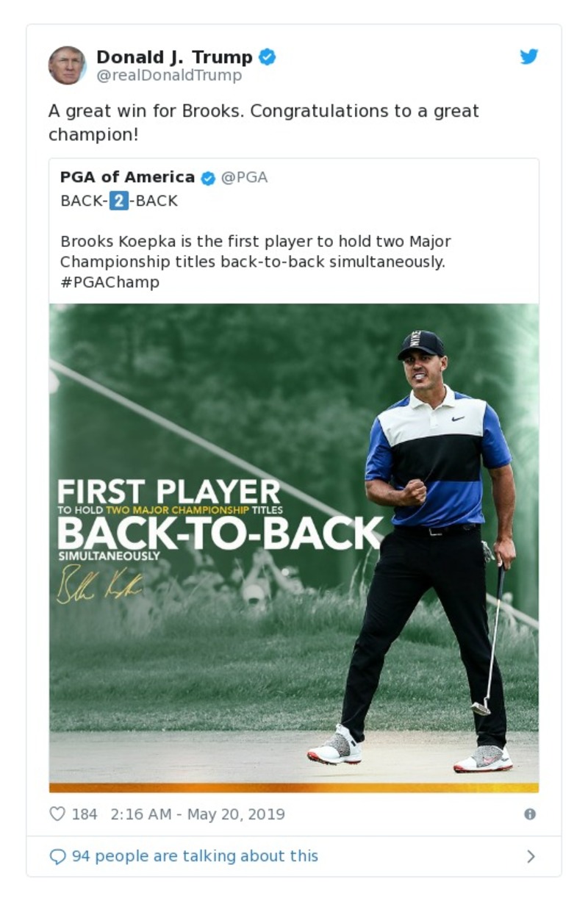Open "94 people are talking about this"
588x901 pixels.
(195, 856)
